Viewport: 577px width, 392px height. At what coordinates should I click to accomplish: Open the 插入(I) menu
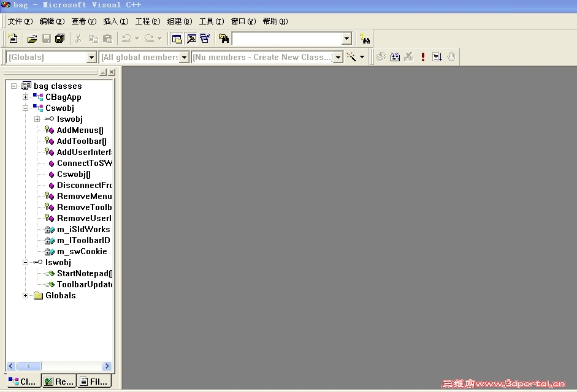point(115,21)
